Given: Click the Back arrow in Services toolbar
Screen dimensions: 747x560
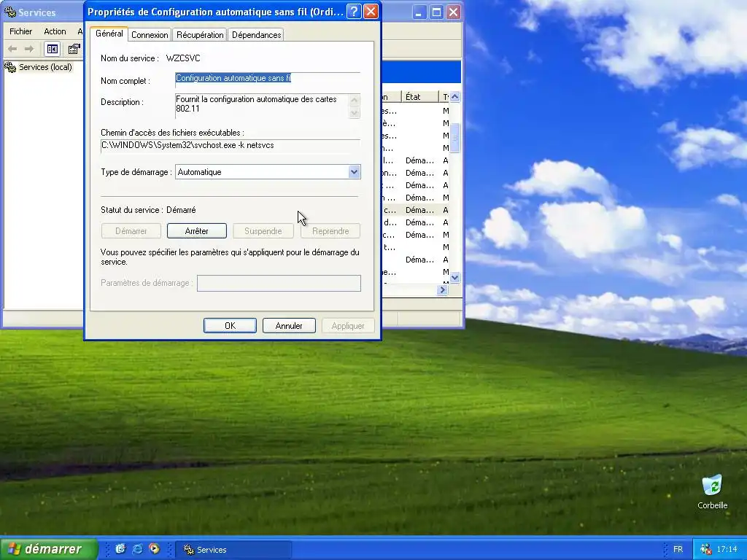Looking at the screenshot, I should point(12,49).
